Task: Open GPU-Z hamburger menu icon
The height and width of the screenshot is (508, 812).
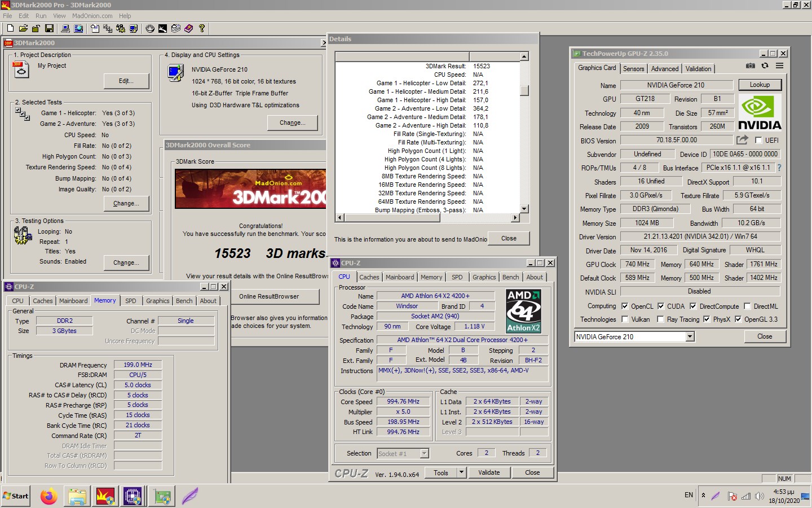Action: 779,66
